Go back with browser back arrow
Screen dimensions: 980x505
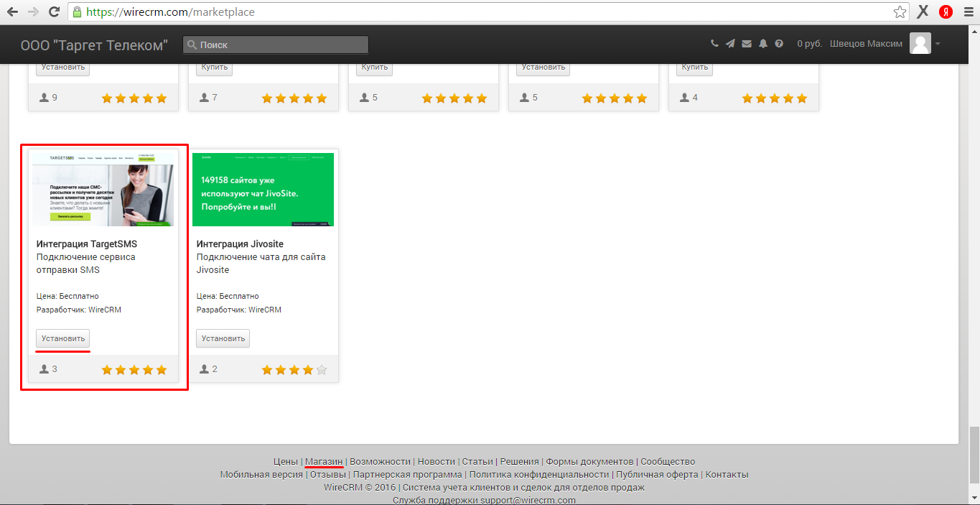(x=12, y=12)
